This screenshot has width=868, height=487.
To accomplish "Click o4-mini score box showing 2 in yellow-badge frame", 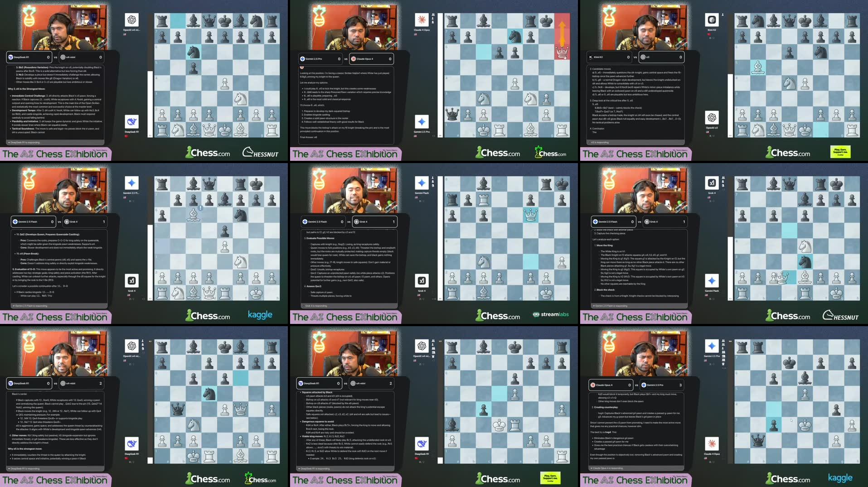I will pyautogui.click(x=372, y=383).
